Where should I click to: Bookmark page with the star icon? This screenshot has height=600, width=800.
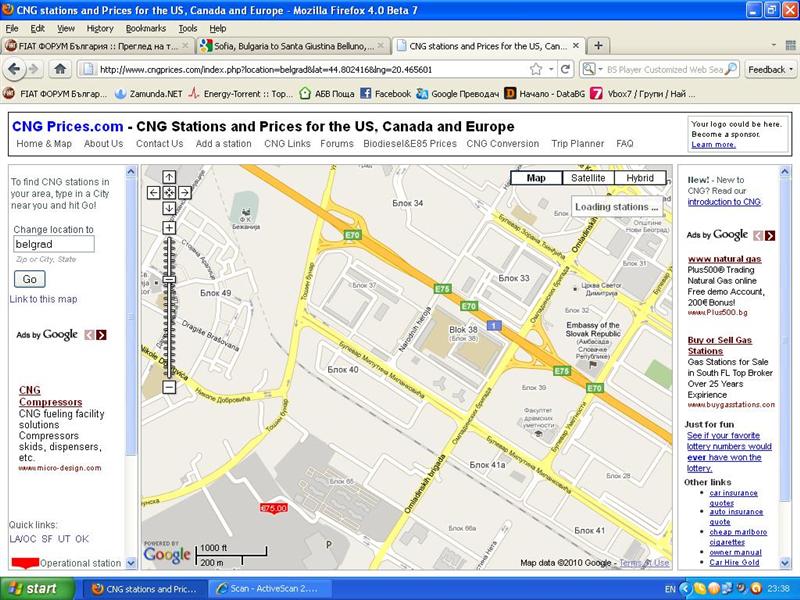coord(536,69)
